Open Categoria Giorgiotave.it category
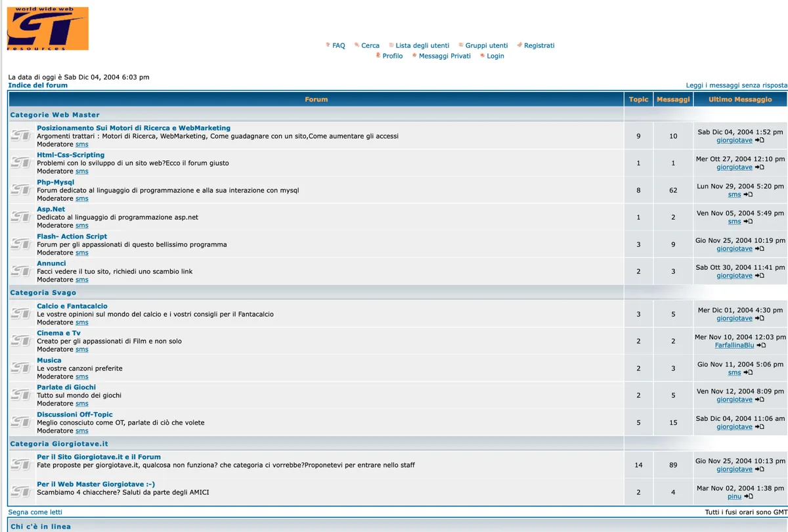This screenshot has width=788, height=532. click(x=59, y=444)
